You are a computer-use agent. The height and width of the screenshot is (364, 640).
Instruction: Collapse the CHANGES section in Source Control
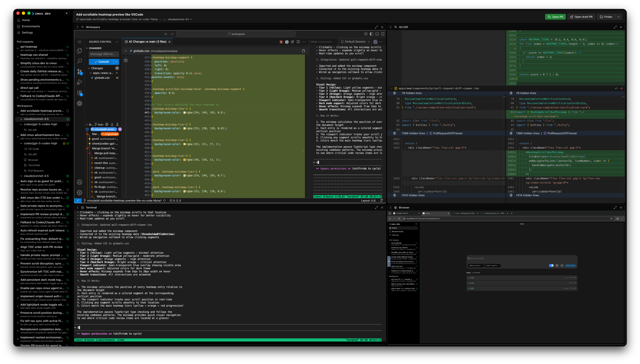click(x=88, y=48)
